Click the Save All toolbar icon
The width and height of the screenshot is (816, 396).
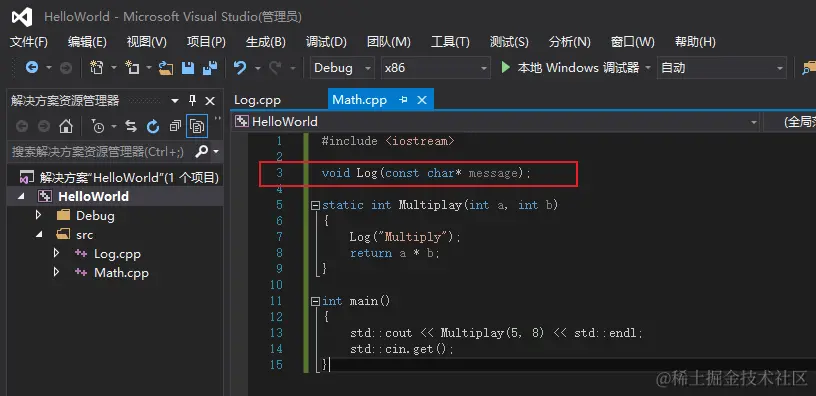click(210, 68)
